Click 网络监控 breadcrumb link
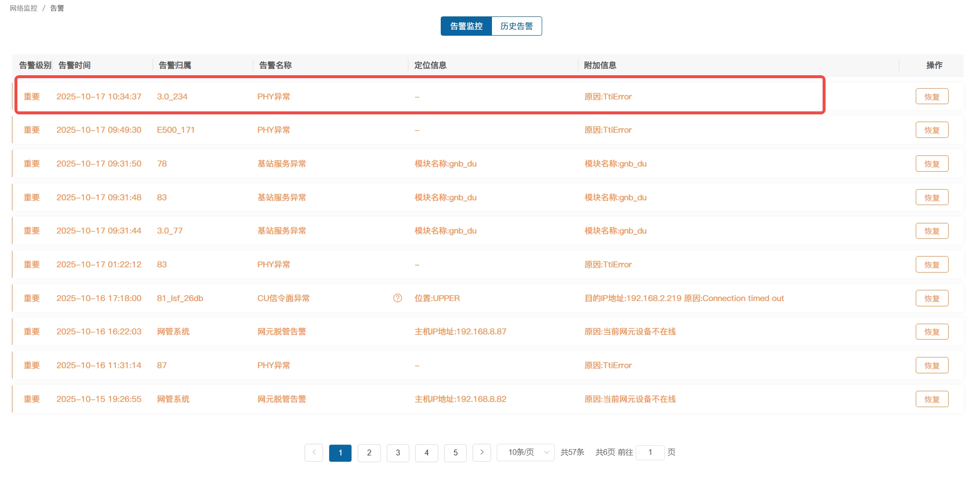Screen dimensions: 980x480 23,8
